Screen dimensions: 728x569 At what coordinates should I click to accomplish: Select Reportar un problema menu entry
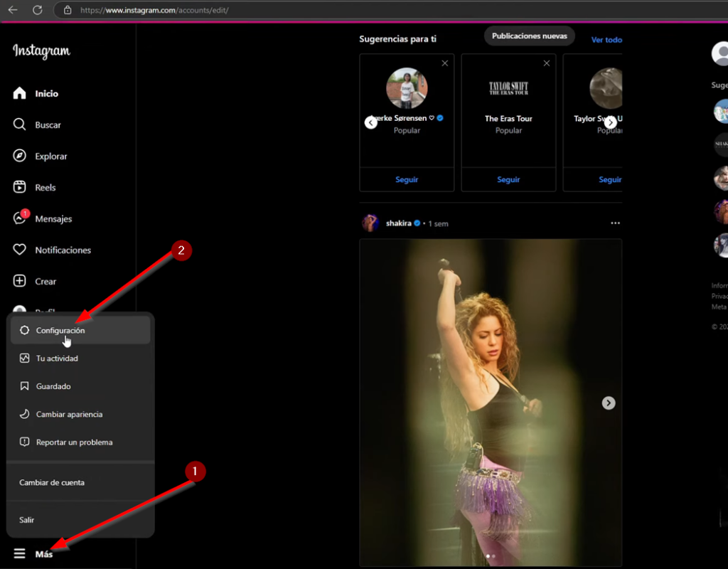(x=80, y=442)
